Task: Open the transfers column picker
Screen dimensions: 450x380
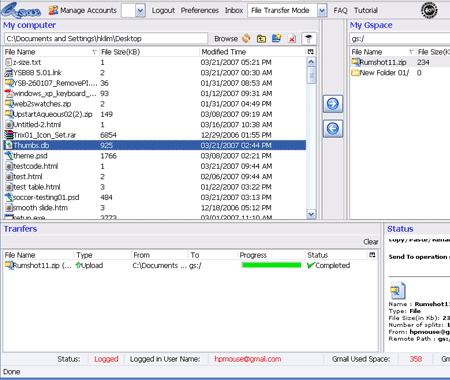Action: pyautogui.click(x=372, y=255)
